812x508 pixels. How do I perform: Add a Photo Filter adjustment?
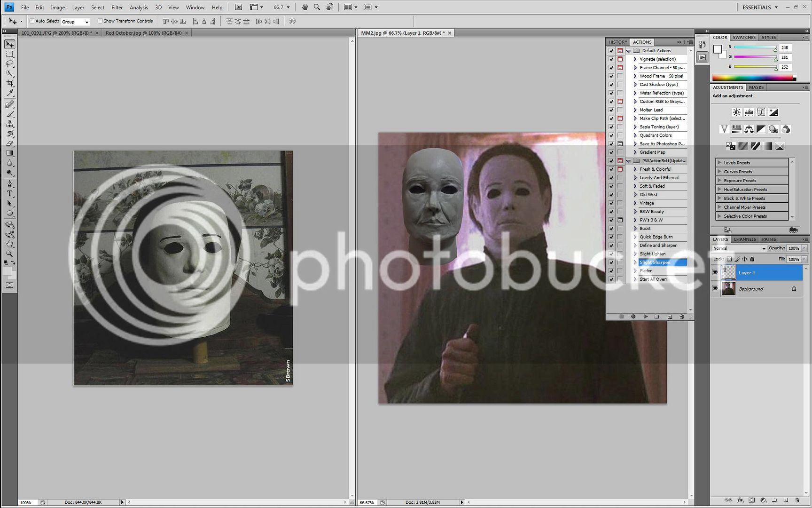click(773, 129)
